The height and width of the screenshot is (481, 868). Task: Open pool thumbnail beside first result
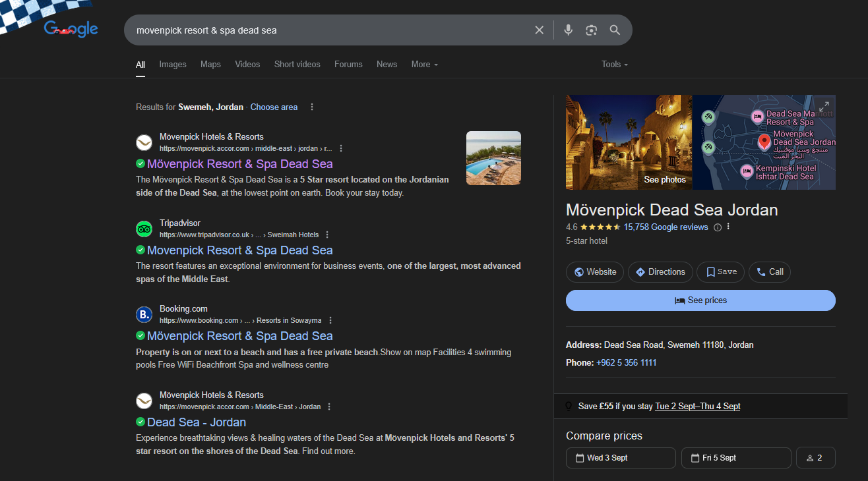click(493, 158)
